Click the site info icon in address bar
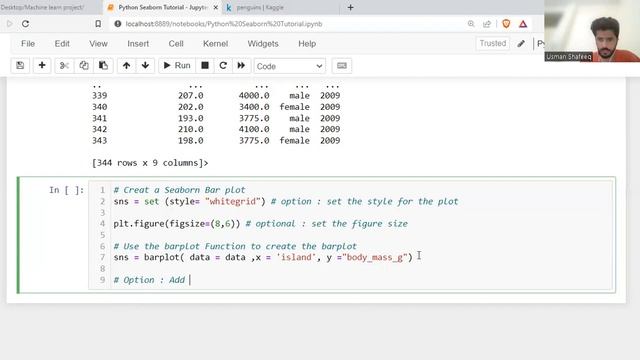Image resolution: width=640 pixels, height=360 pixels. [x=118, y=24]
